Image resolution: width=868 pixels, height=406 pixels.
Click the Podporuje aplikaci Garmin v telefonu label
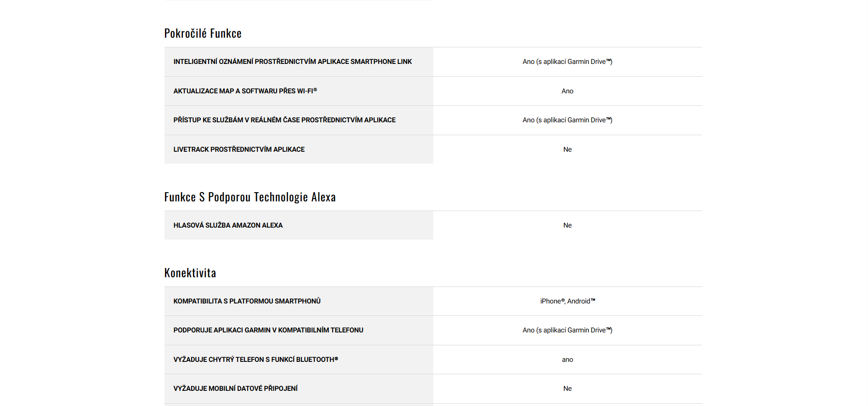coord(268,330)
